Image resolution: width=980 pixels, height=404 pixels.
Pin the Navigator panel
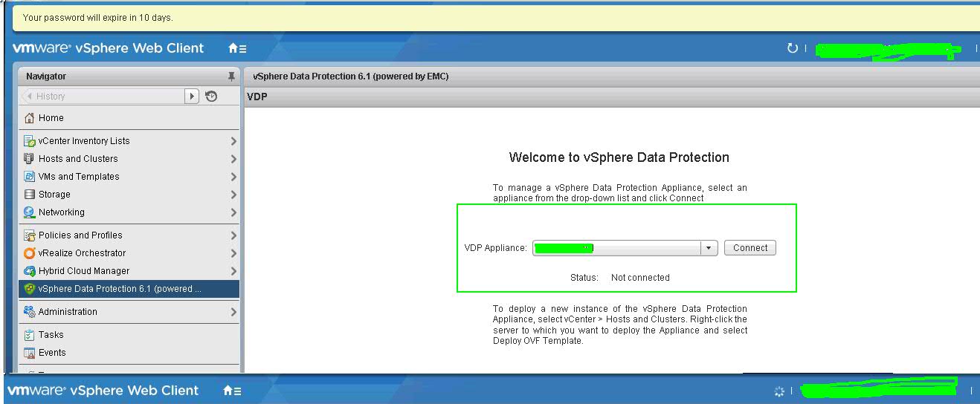[231, 76]
